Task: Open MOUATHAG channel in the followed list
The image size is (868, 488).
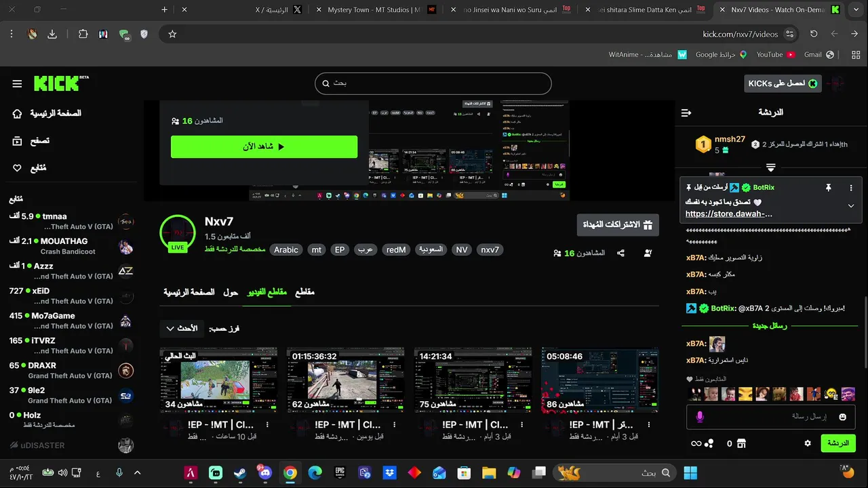Action: tap(71, 246)
